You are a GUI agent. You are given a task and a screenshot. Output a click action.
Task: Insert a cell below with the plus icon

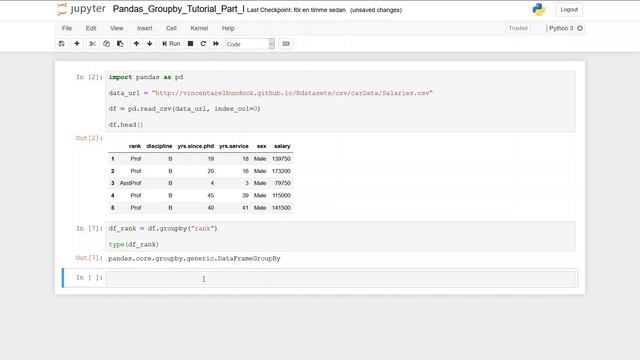(x=77, y=44)
